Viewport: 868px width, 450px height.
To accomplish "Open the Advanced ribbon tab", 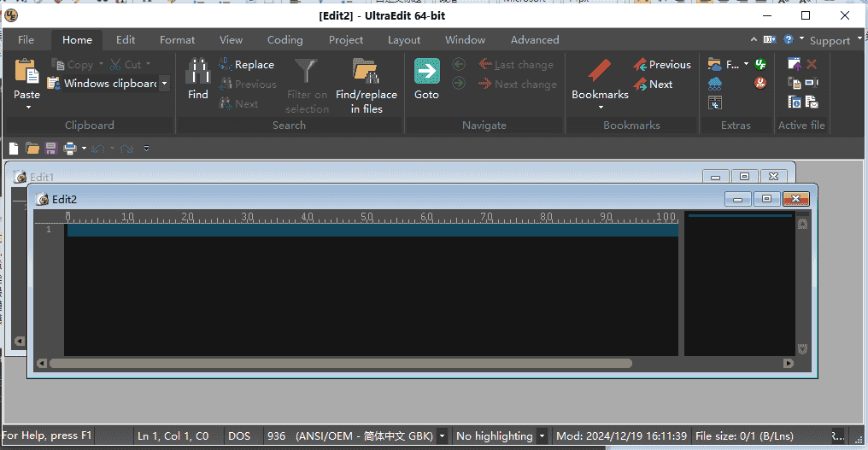I will point(535,40).
